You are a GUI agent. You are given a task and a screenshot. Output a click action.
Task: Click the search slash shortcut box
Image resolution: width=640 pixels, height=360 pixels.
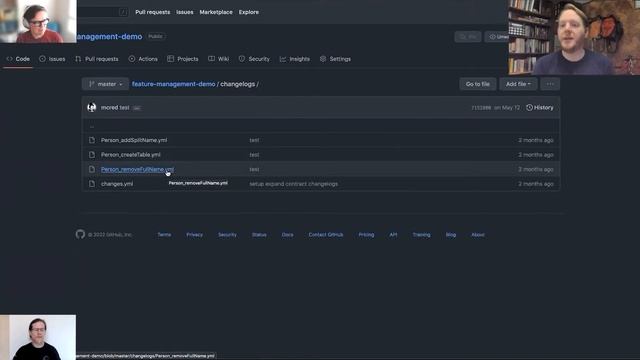point(123,12)
